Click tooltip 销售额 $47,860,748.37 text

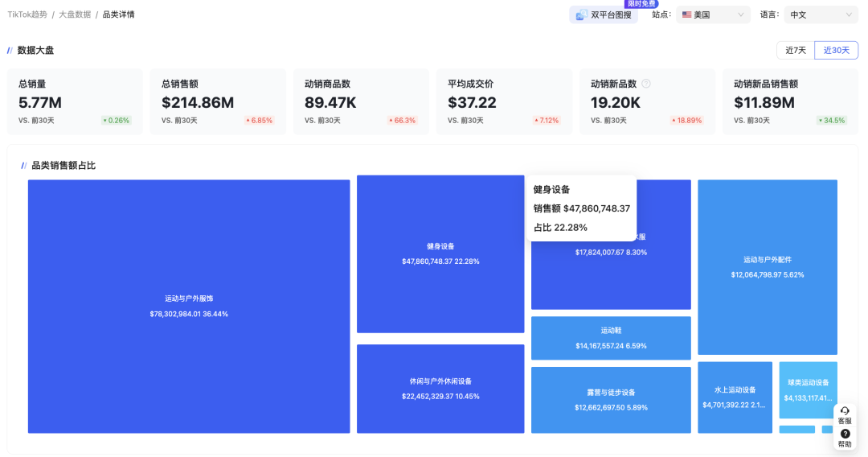(581, 208)
